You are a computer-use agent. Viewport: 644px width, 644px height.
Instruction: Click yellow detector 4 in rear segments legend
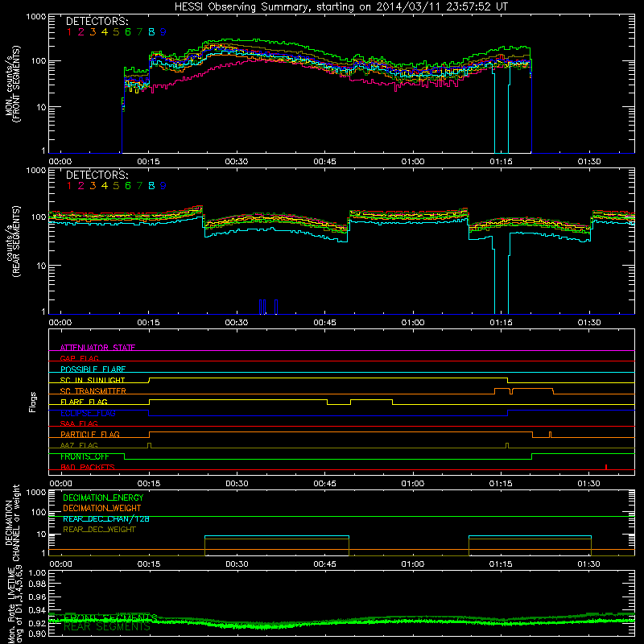click(105, 186)
